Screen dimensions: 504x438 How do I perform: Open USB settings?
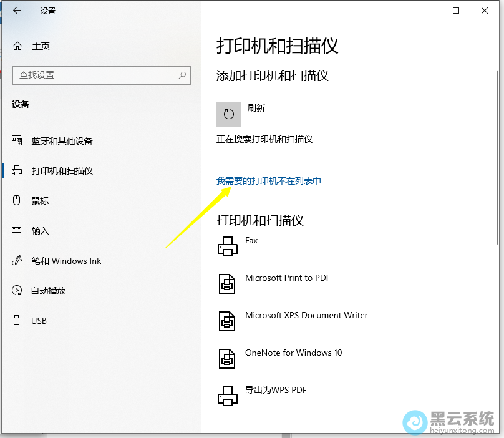pyautogui.click(x=39, y=321)
